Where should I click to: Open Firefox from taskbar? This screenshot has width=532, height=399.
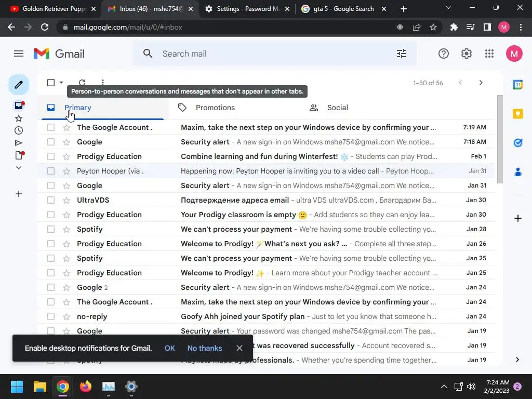pyautogui.click(x=86, y=387)
